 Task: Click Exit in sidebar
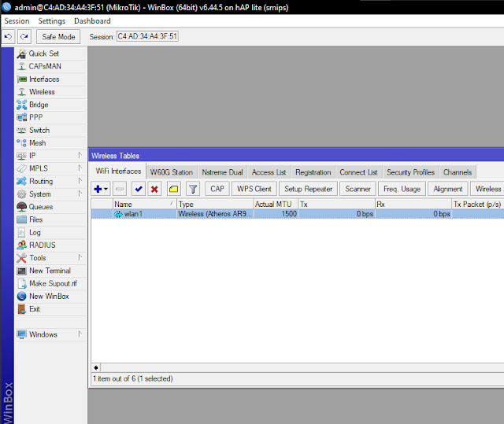pos(50,309)
